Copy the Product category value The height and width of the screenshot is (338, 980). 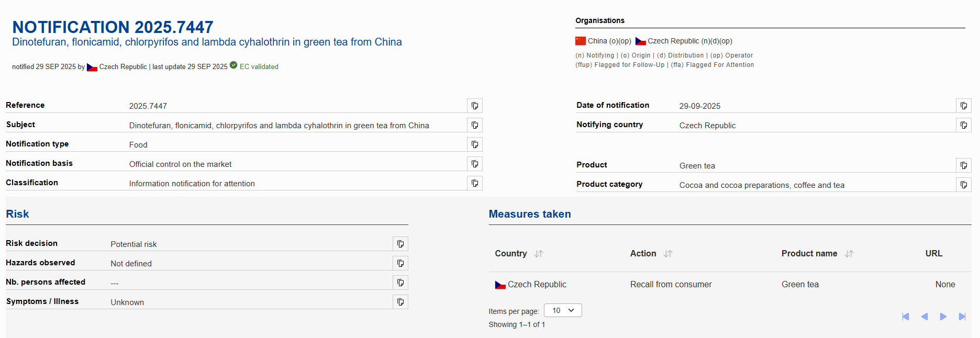pos(964,185)
